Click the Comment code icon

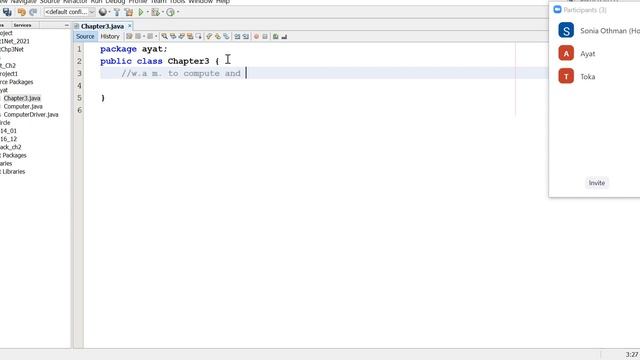[276, 36]
